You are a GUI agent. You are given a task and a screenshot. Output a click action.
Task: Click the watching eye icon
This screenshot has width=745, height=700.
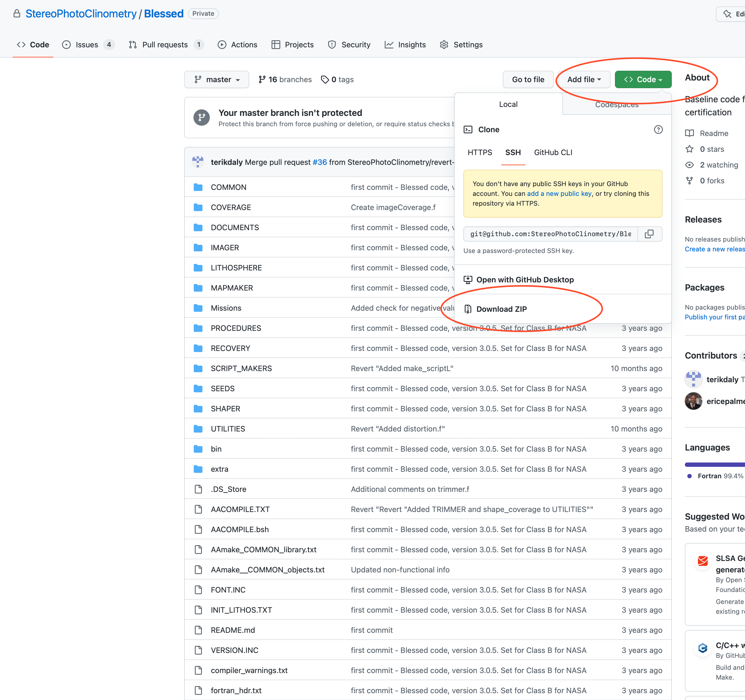pyautogui.click(x=689, y=165)
